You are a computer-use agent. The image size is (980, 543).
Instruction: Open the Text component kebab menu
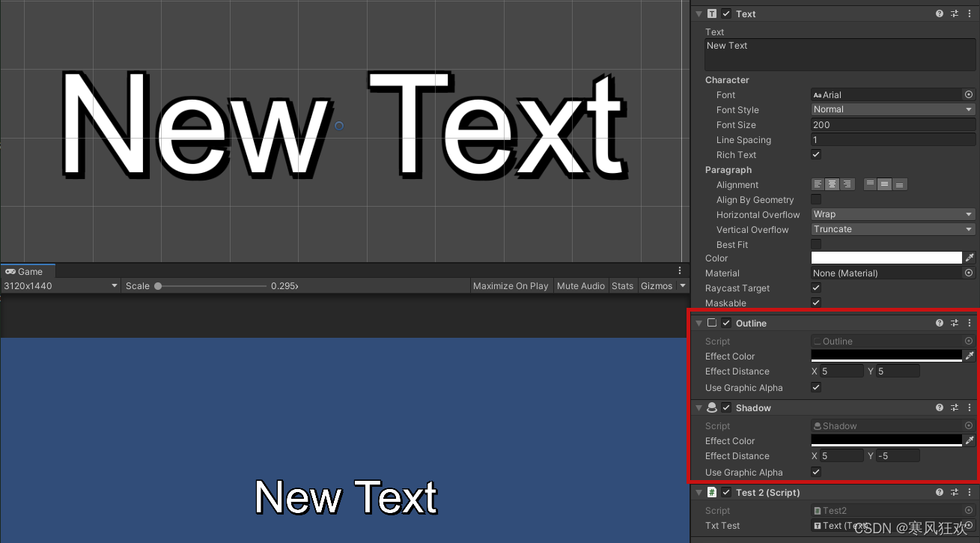[970, 13]
